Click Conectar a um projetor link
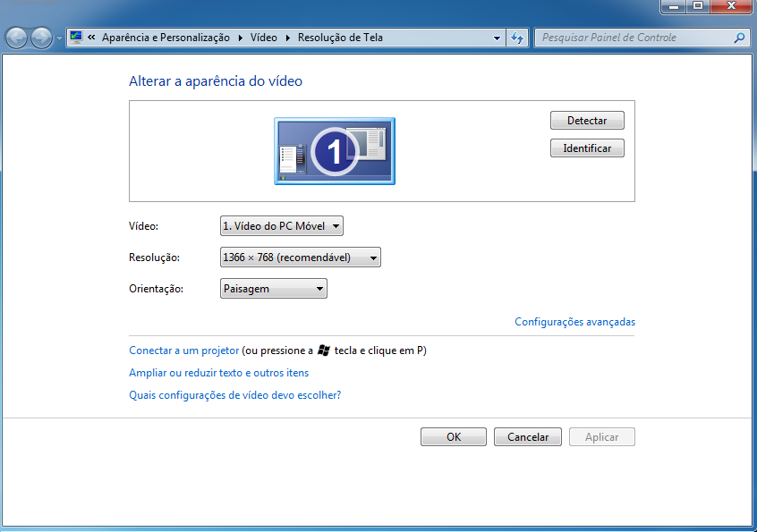This screenshot has width=757, height=532. tap(184, 350)
